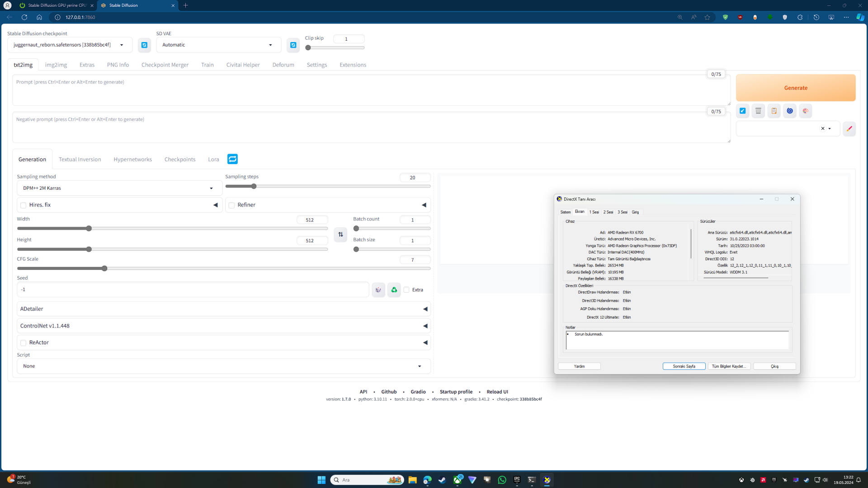Click the dice icon to randomize seed
The image size is (868, 488).
coord(378,290)
